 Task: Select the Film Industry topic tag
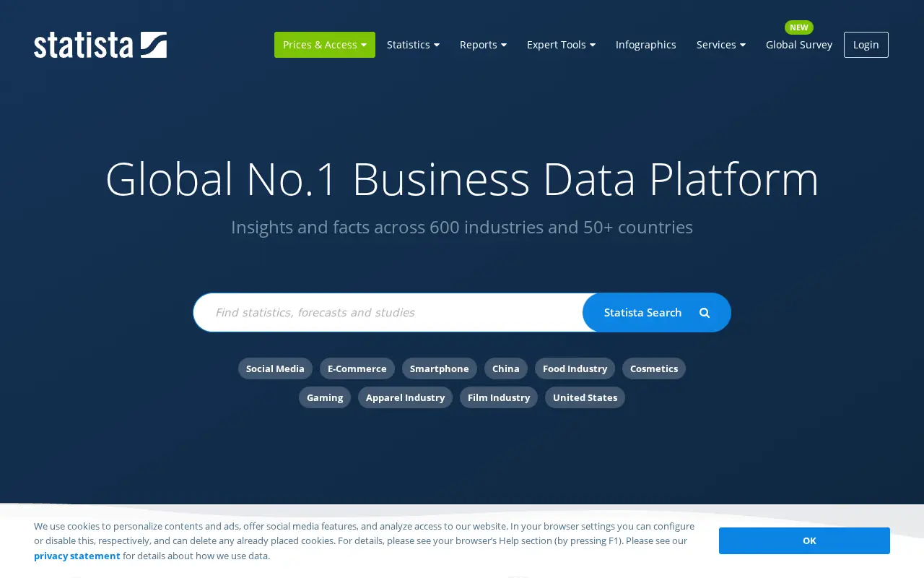click(x=499, y=397)
